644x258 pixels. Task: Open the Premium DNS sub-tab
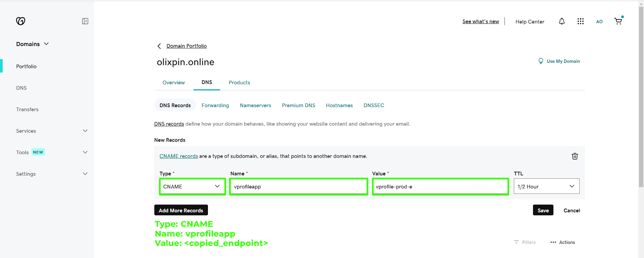pyautogui.click(x=299, y=105)
